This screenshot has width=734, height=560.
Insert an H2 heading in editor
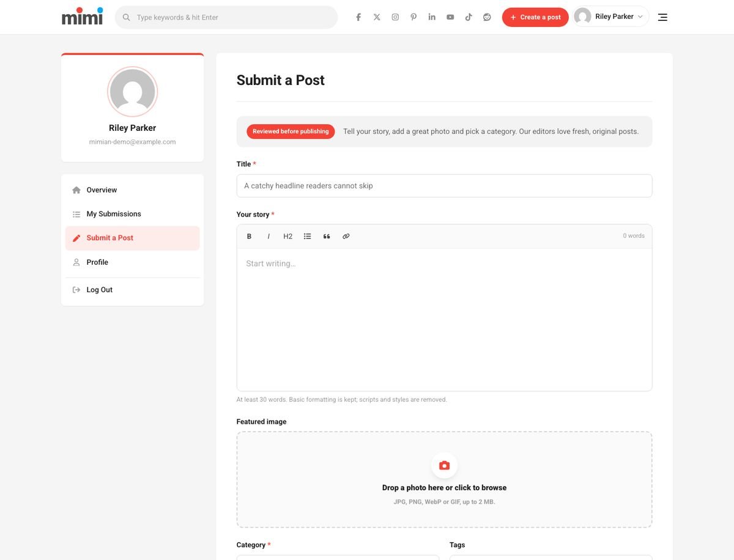pyautogui.click(x=288, y=236)
